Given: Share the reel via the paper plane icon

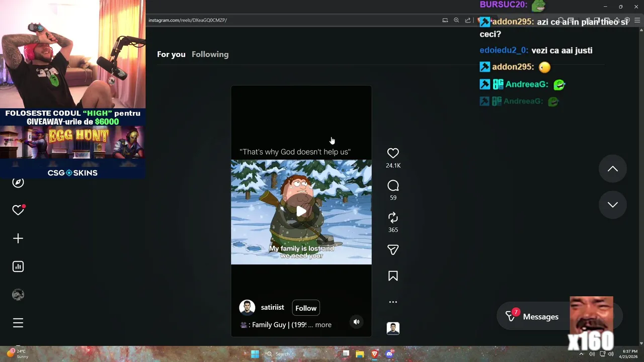Looking at the screenshot, I should pyautogui.click(x=393, y=250).
